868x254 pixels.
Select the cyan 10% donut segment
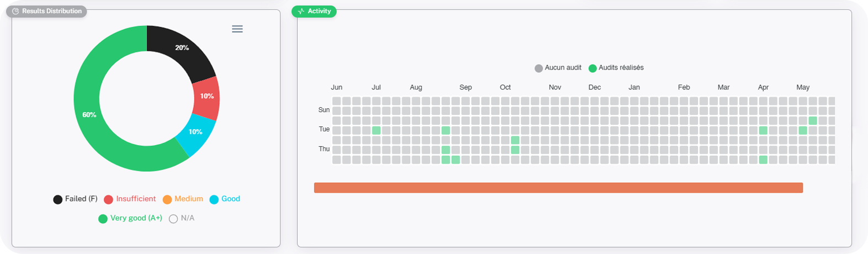195,133
